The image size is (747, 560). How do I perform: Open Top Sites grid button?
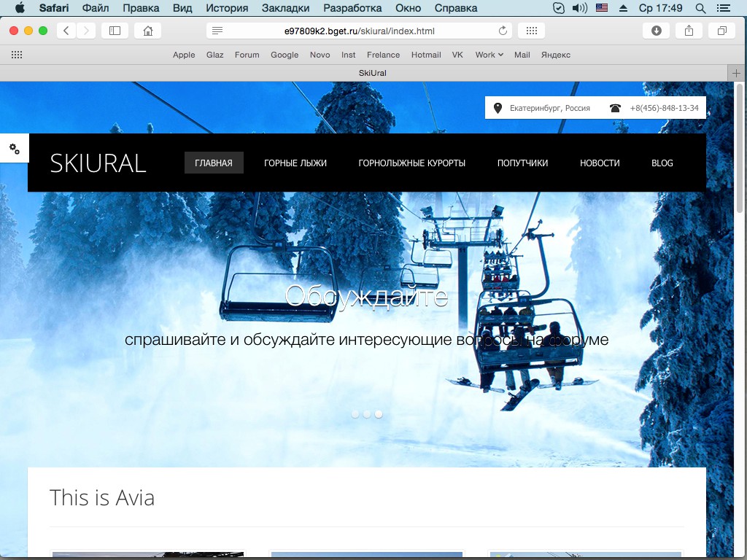point(532,31)
